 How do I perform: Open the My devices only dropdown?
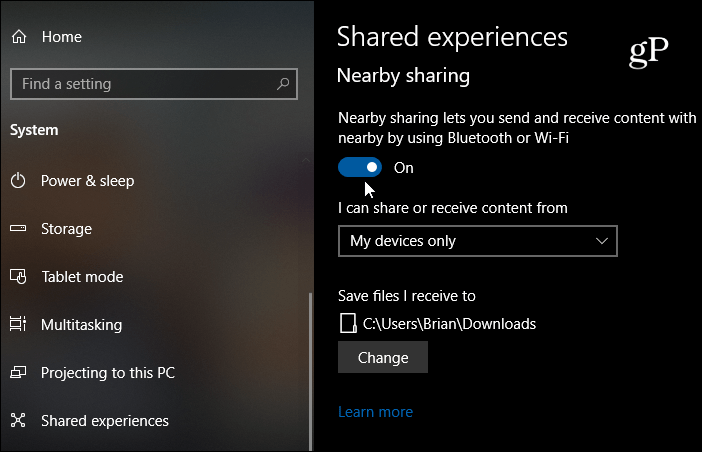pyautogui.click(x=478, y=241)
